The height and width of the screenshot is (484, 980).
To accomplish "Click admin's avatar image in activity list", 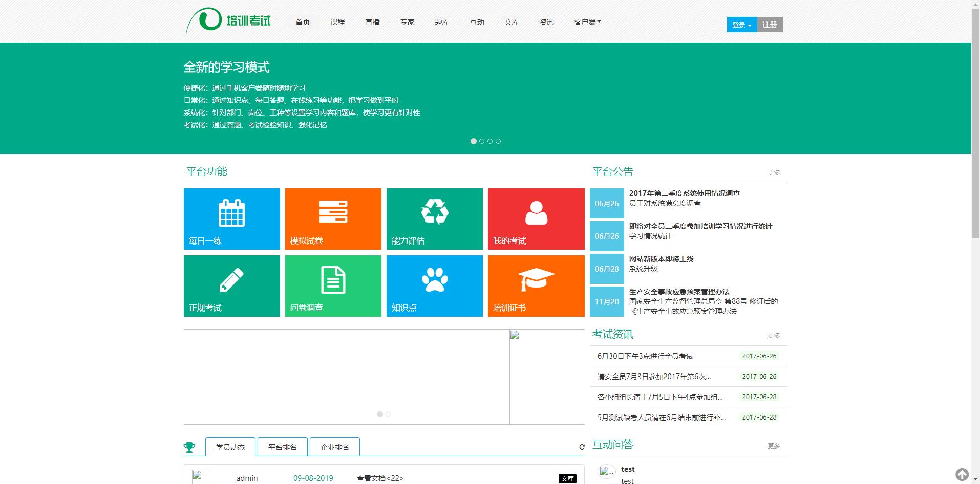I will coord(200,477).
